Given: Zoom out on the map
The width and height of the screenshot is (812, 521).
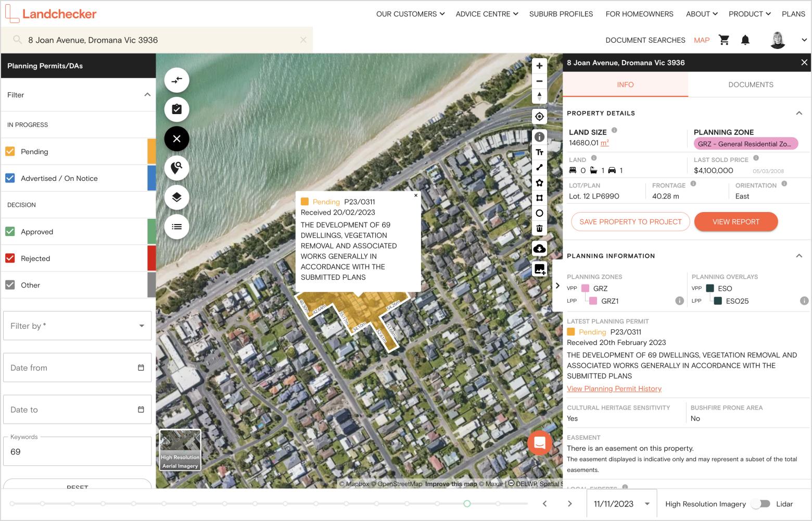Looking at the screenshot, I should point(539,81).
